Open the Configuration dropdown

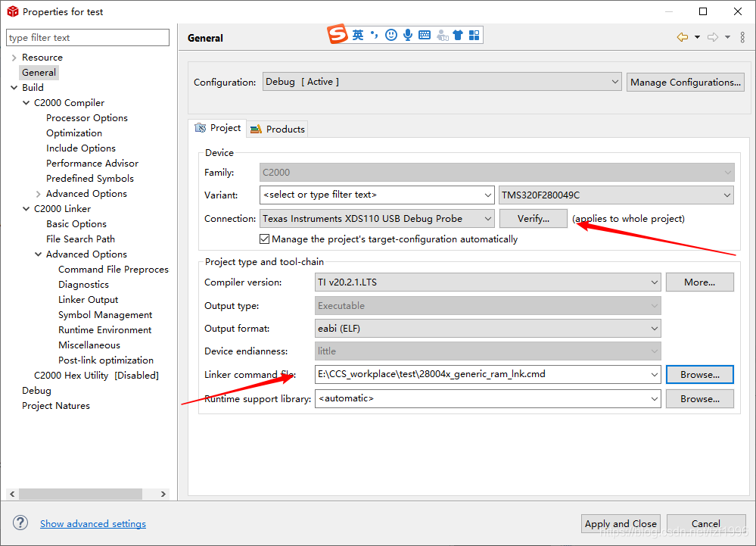(x=442, y=82)
